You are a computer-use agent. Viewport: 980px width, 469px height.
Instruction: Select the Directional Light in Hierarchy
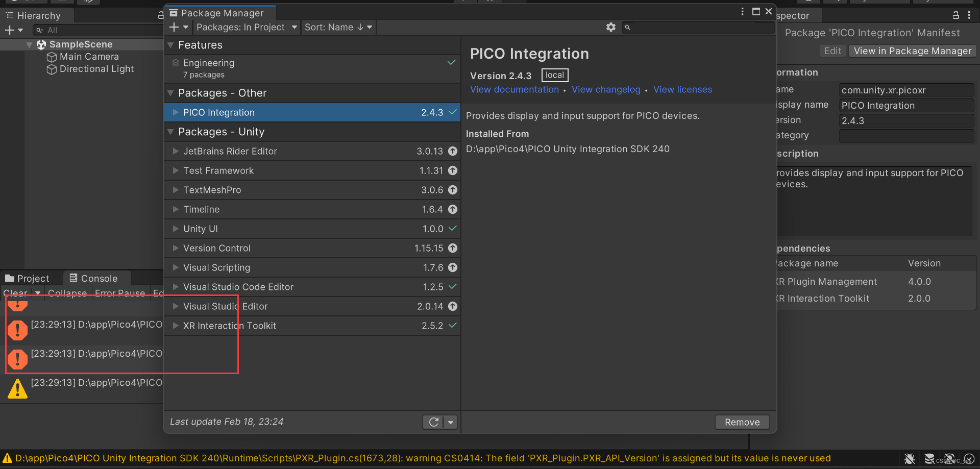(x=96, y=69)
